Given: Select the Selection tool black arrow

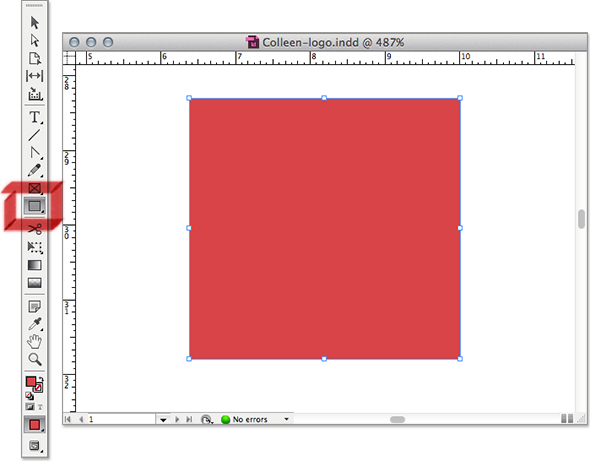Looking at the screenshot, I should [35, 23].
